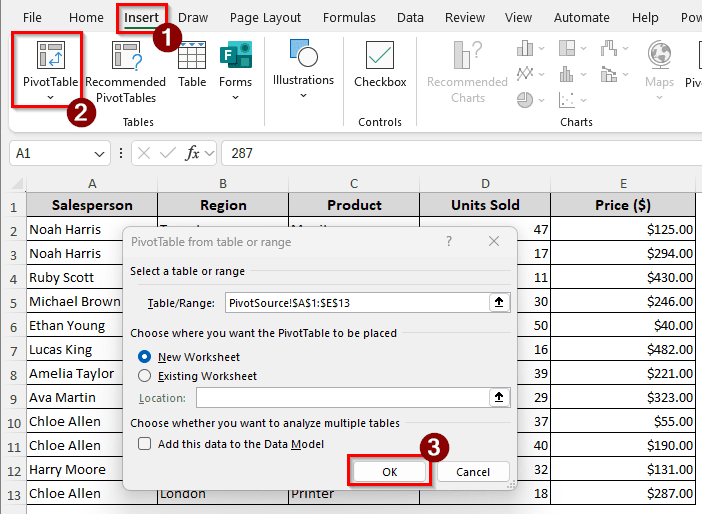
Task: Expand the Maps dropdown chevron
Action: pos(659,97)
